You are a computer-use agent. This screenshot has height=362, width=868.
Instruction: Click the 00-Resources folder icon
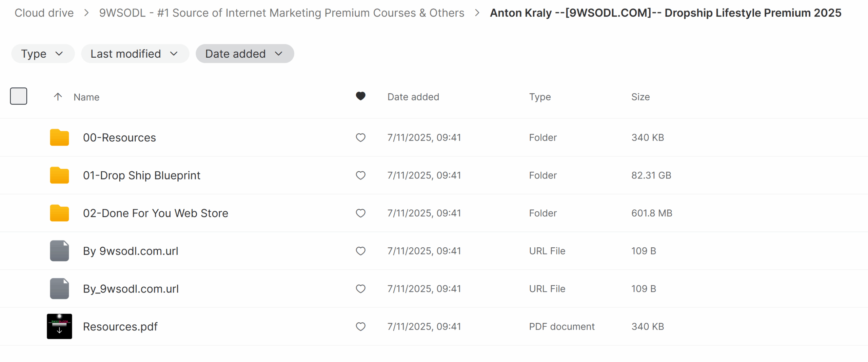(x=59, y=137)
